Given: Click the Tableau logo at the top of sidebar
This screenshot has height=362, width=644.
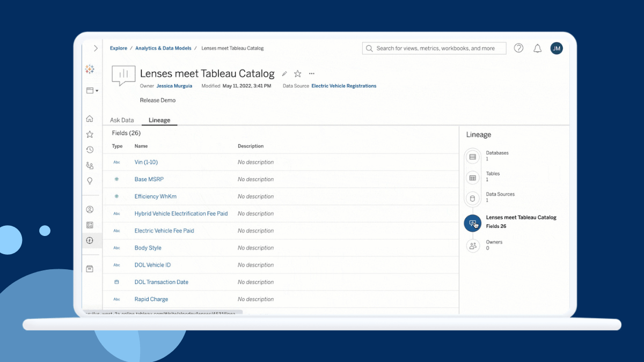Looking at the screenshot, I should coord(90,69).
